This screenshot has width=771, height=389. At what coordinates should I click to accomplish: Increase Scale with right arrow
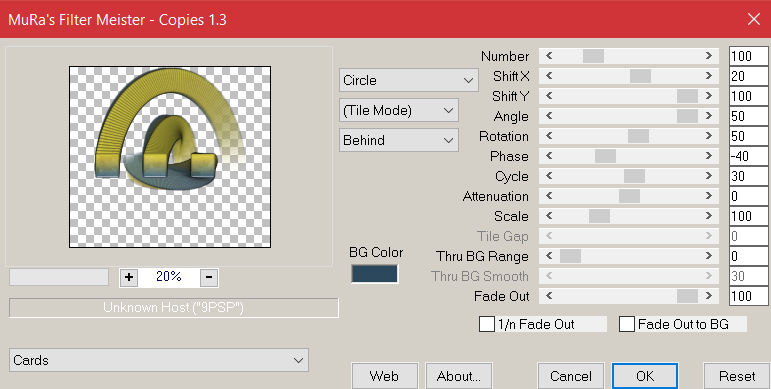pyautogui.click(x=709, y=216)
